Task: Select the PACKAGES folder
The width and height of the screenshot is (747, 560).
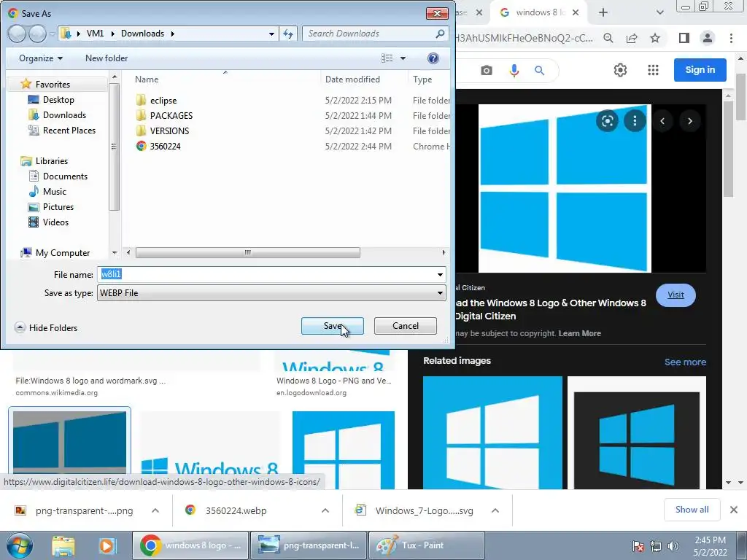Action: pyautogui.click(x=171, y=116)
